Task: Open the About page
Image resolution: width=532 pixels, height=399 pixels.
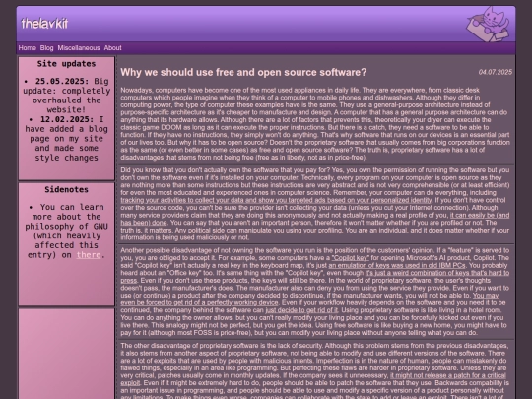Action: click(112, 48)
